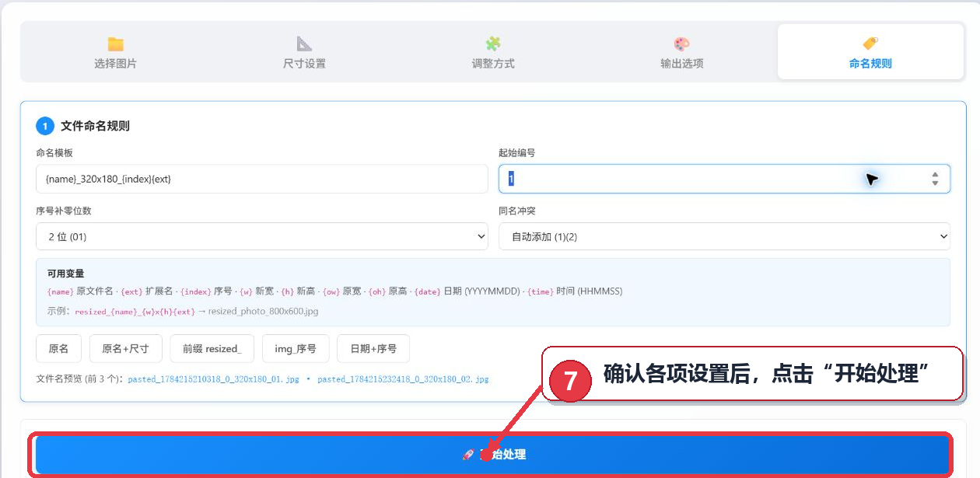Screen dimensions: 980x478
Task: Click the example resized_{name}_{w}x{h}{ext} text
Action: pyautogui.click(x=135, y=312)
